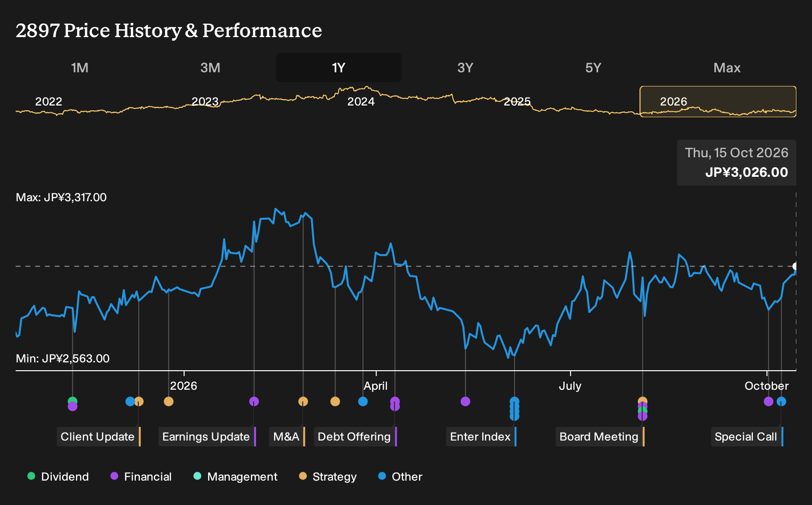The width and height of the screenshot is (812, 505).
Task: Toggle Financial events in legend
Action: (141, 477)
